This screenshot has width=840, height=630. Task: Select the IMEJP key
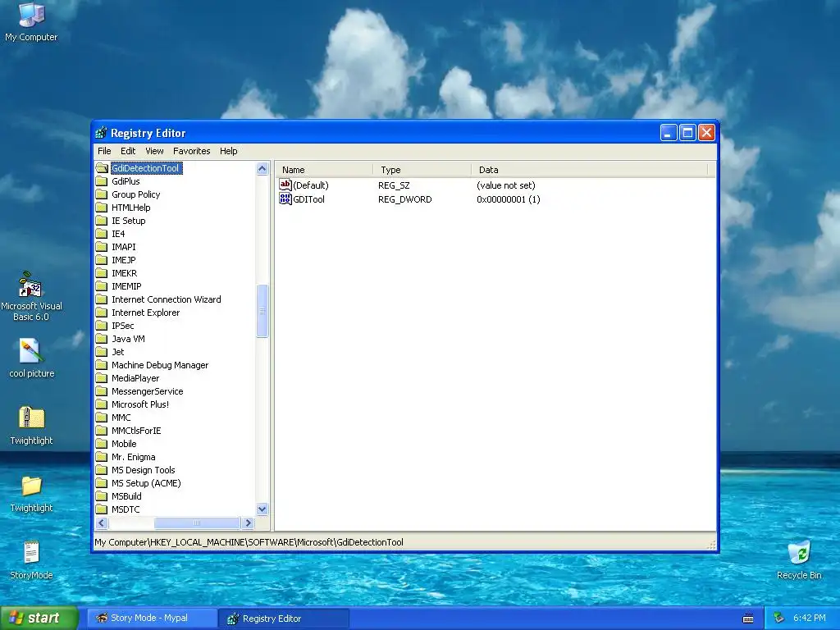[x=124, y=260]
